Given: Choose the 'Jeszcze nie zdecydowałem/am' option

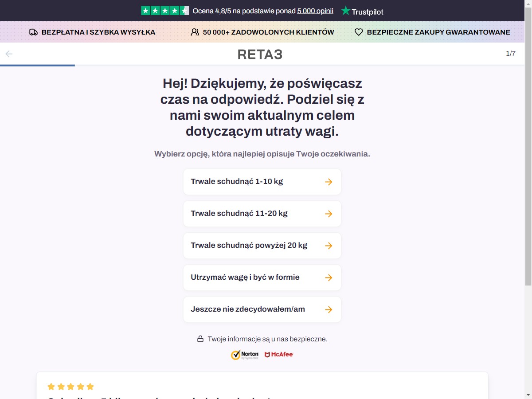Looking at the screenshot, I should (x=262, y=309).
